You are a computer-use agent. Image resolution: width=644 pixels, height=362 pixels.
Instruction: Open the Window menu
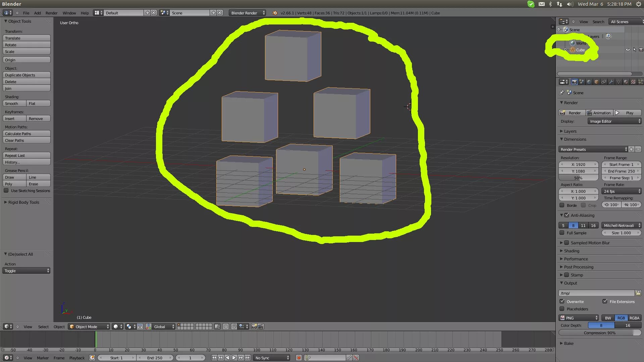click(x=69, y=13)
